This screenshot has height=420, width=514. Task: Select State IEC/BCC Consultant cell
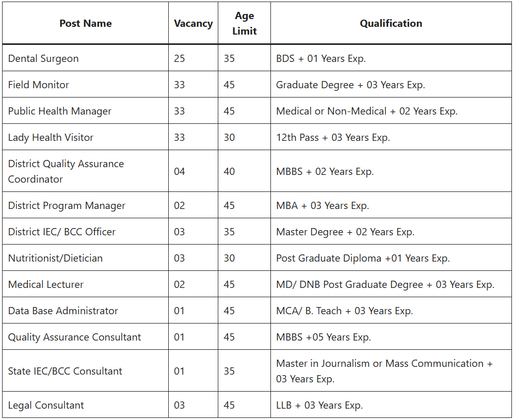(65, 371)
